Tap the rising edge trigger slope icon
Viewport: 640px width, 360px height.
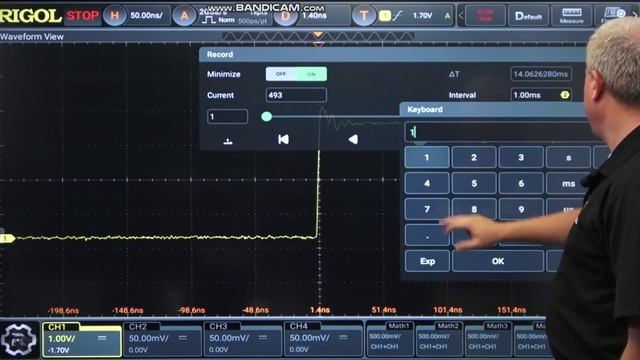(x=397, y=16)
